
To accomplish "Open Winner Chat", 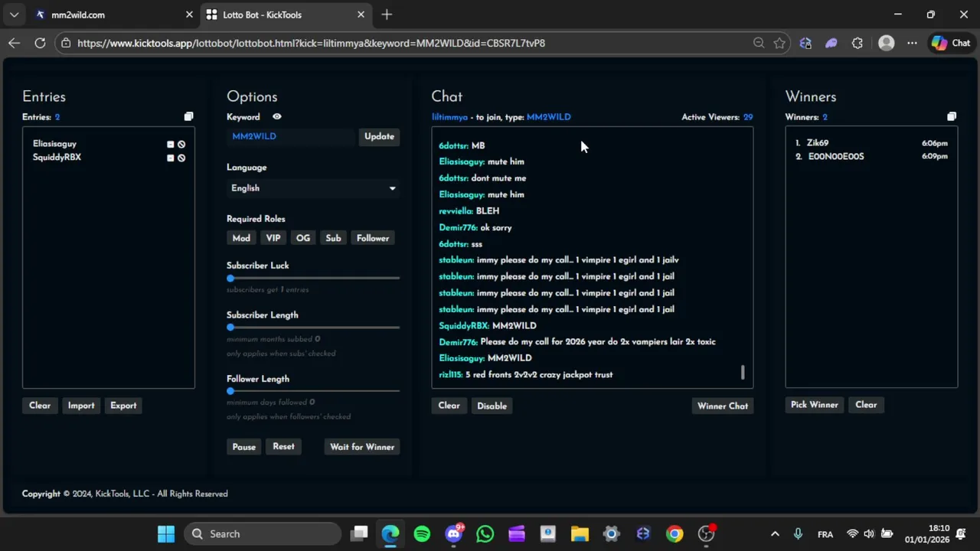I will 723,406.
